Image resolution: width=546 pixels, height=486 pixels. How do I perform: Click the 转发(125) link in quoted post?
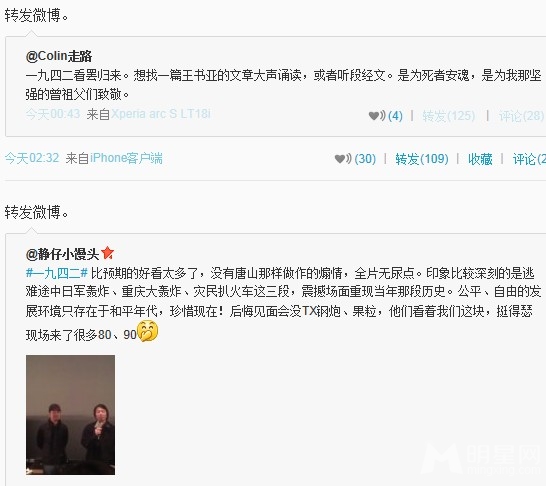(x=448, y=116)
